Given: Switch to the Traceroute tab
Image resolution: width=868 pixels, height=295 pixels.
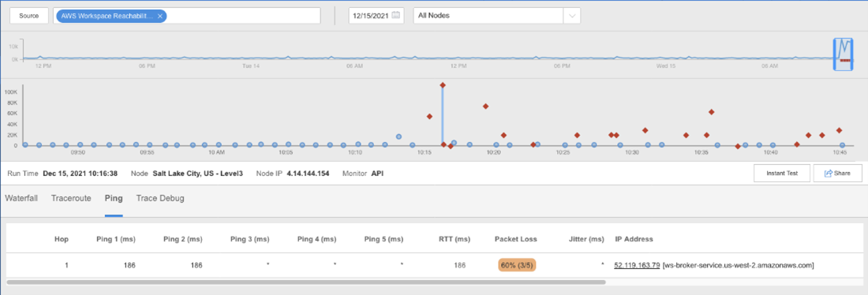Looking at the screenshot, I should tap(71, 198).
